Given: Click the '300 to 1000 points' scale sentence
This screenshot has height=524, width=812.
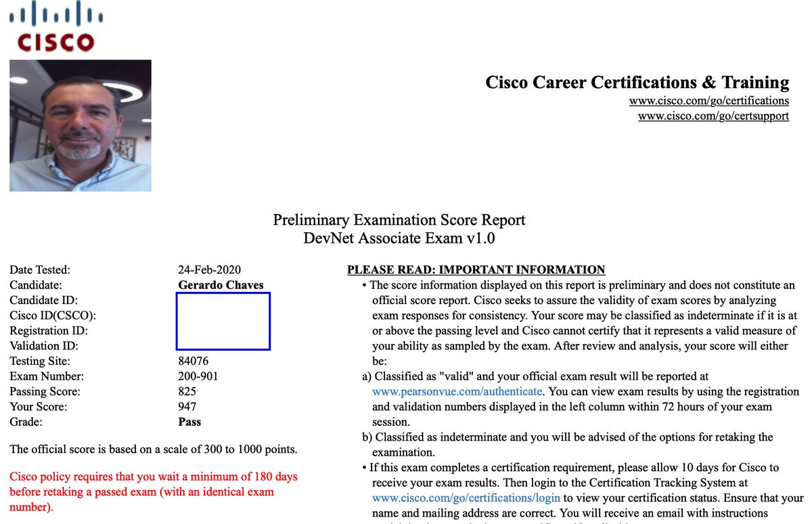Looking at the screenshot, I should coord(154,450).
